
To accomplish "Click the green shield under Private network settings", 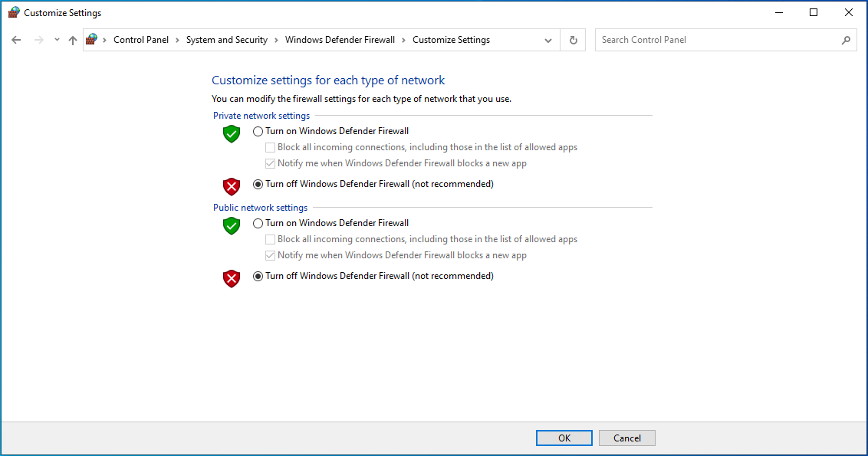I will (x=232, y=134).
